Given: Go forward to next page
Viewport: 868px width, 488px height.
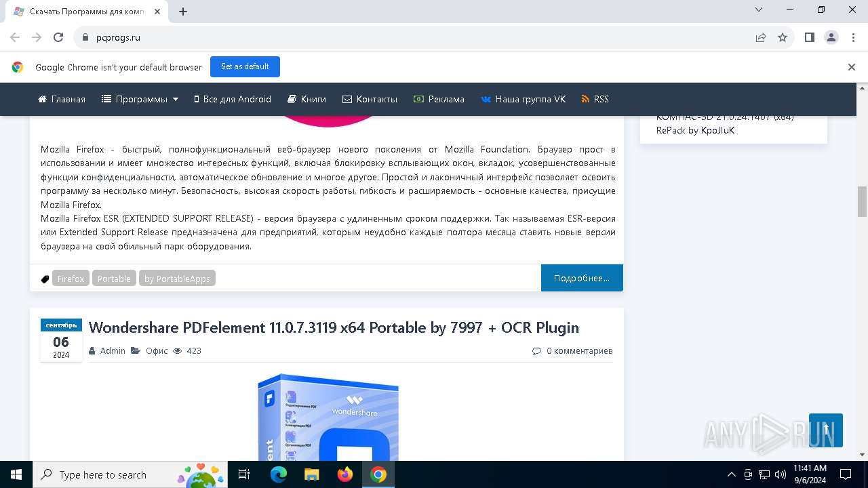Looking at the screenshot, I should [37, 37].
